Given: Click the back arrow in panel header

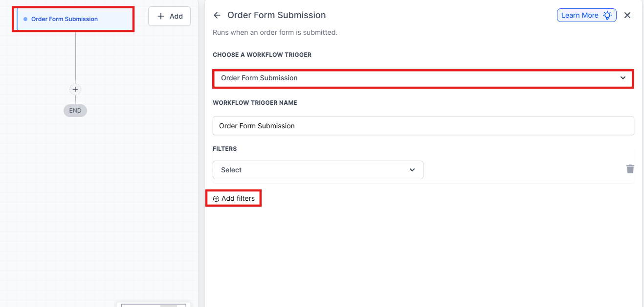Looking at the screenshot, I should tap(217, 16).
